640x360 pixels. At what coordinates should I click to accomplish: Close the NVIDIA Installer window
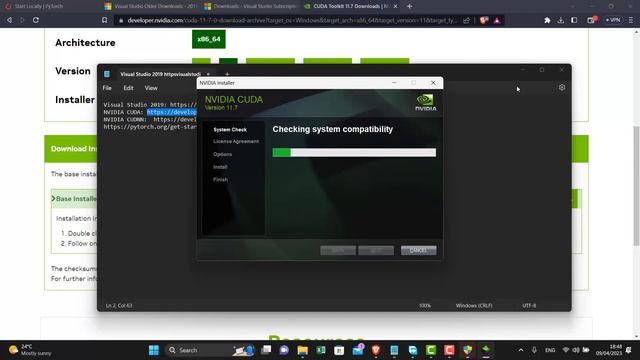click(x=433, y=83)
